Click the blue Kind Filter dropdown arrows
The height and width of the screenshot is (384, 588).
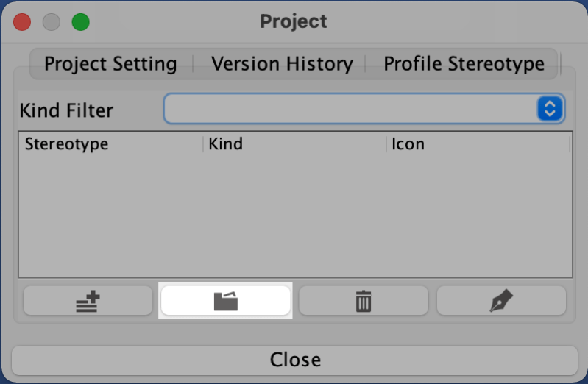coord(550,110)
